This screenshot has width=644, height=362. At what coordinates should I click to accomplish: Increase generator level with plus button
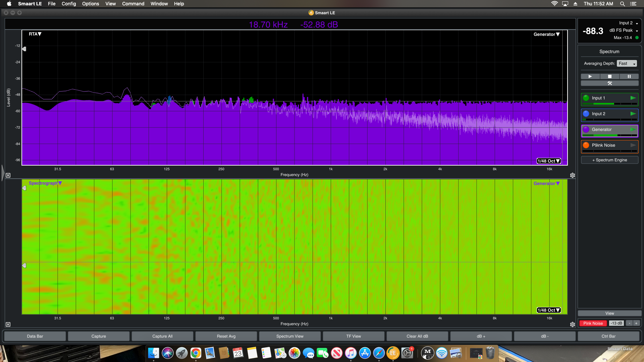(x=636, y=323)
